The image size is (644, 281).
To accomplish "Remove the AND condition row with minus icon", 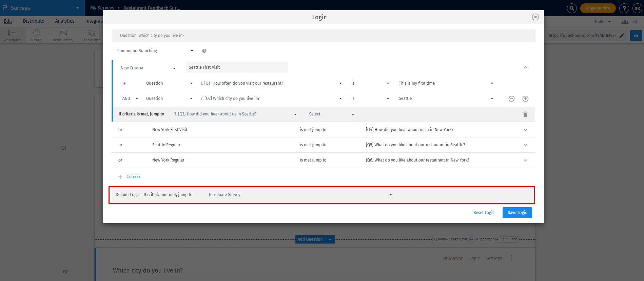I will tap(511, 99).
